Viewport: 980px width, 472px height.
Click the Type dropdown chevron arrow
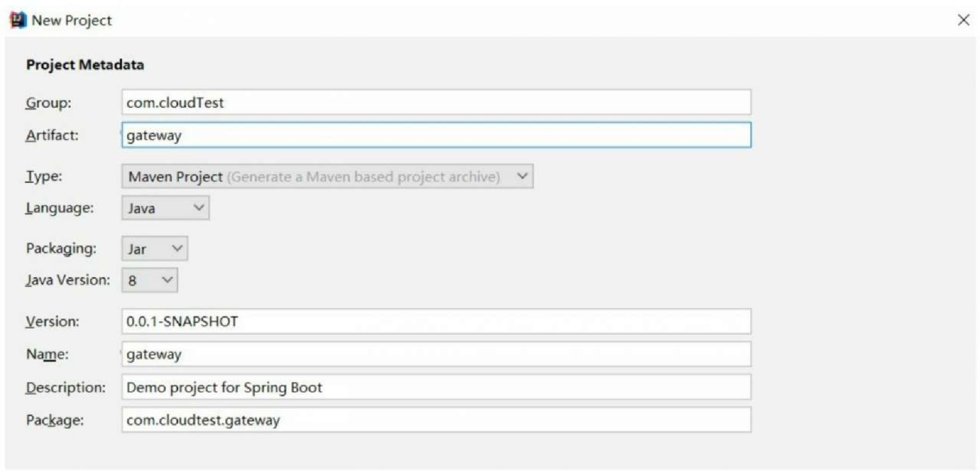tap(522, 176)
